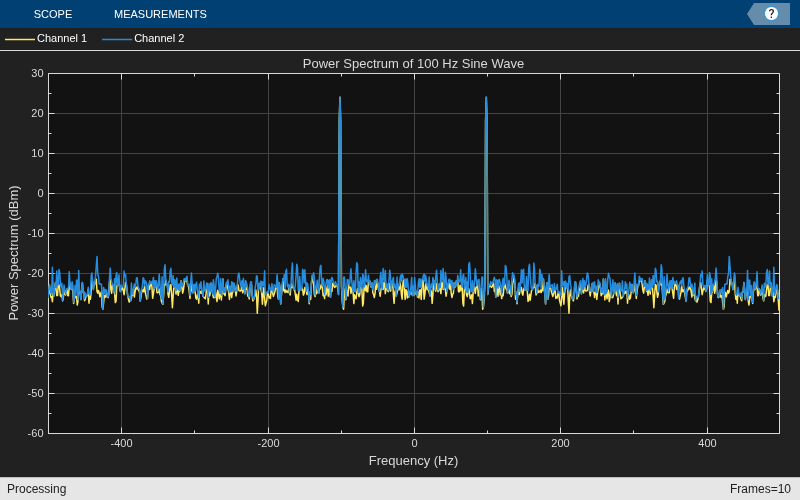
Task: Click the blue Channel 2 line swatch
Action: [x=117, y=39]
